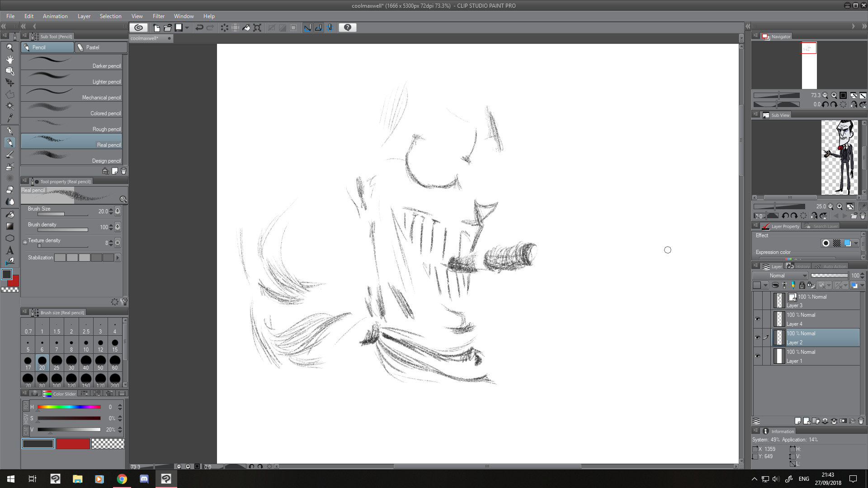
Task: Select the Fill bucket tool
Action: [9, 215]
